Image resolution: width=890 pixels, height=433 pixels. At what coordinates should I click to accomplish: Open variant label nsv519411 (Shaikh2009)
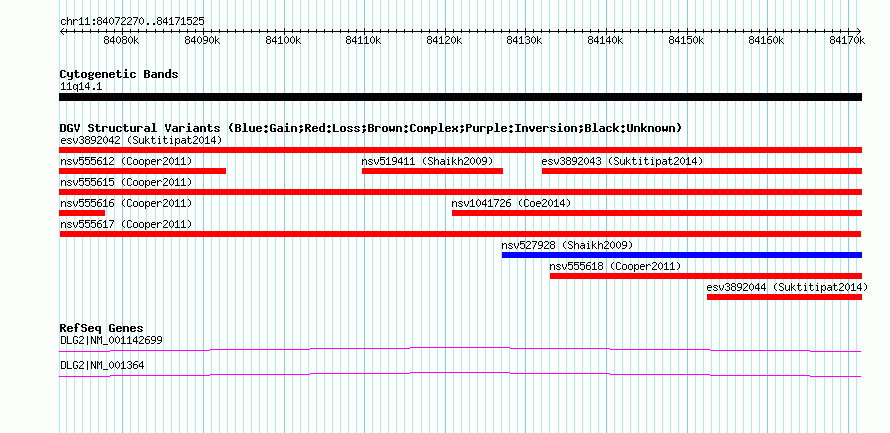pos(428,162)
